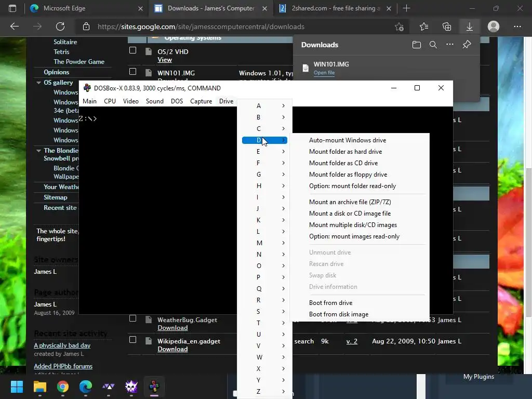This screenshot has height=399, width=532.
Task: Tick the OS/2 VHD checkbox
Action: click(132, 50)
